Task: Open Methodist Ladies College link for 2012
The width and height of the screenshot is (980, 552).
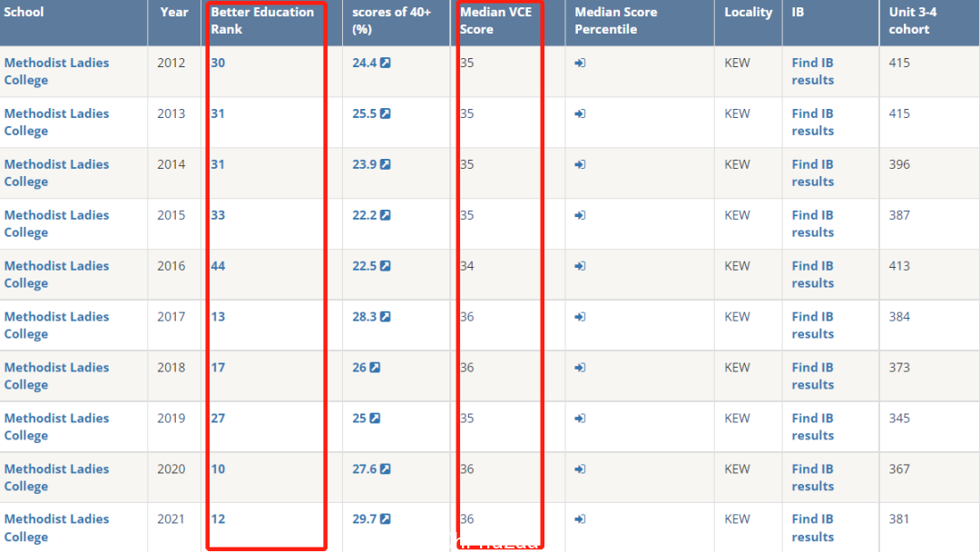Action: click(56, 71)
